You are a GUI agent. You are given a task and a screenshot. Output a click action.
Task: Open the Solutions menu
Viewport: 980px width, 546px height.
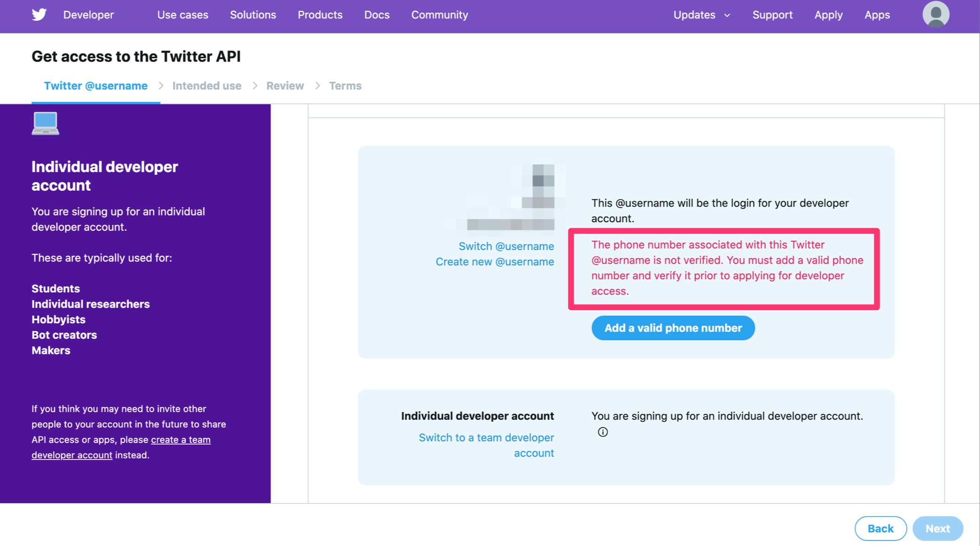point(253,15)
